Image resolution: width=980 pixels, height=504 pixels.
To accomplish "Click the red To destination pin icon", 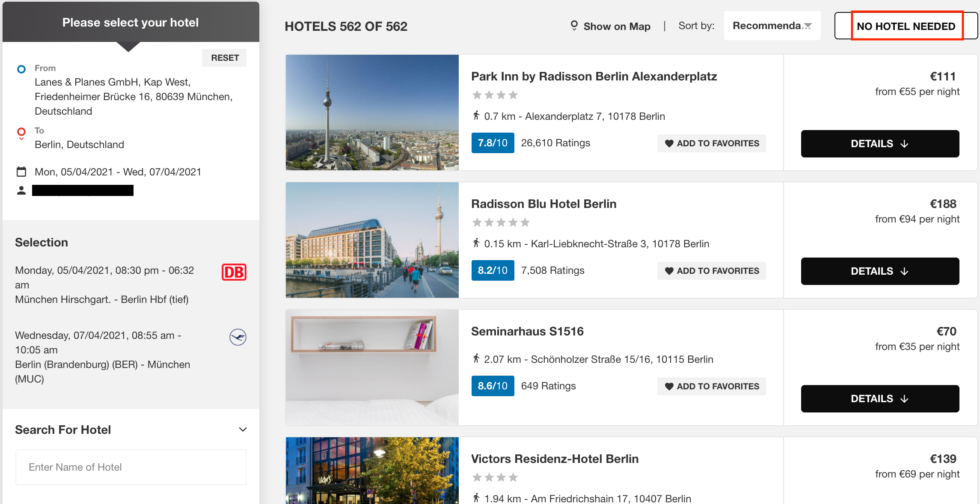I will pos(21,133).
